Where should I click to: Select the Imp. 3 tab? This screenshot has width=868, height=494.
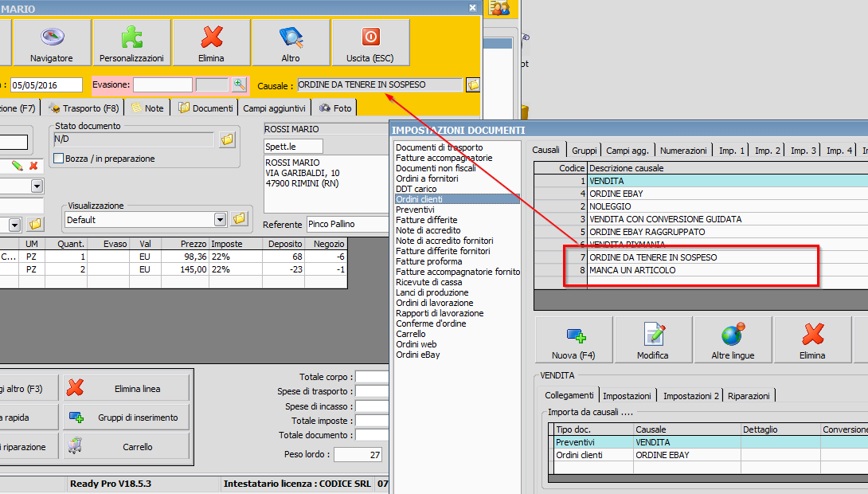[x=803, y=151]
